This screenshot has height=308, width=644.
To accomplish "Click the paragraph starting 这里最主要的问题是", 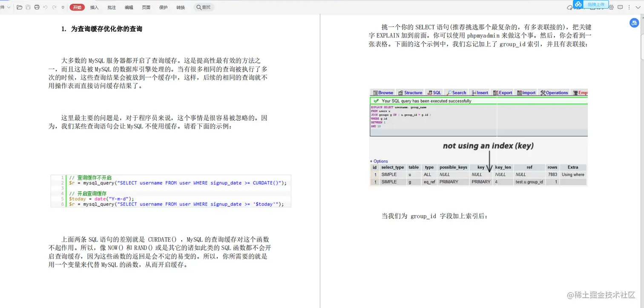I will click(x=158, y=122).
